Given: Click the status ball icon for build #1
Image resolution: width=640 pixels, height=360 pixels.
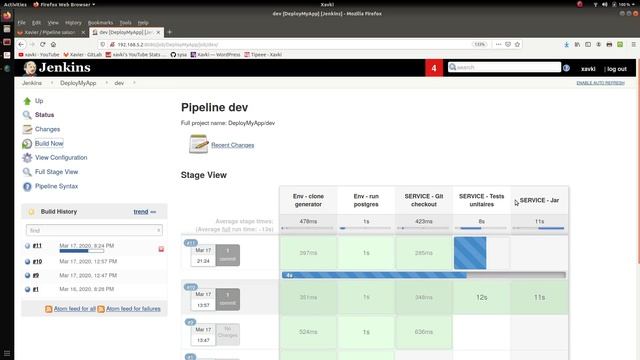Looking at the screenshot, I should click(x=27, y=289).
